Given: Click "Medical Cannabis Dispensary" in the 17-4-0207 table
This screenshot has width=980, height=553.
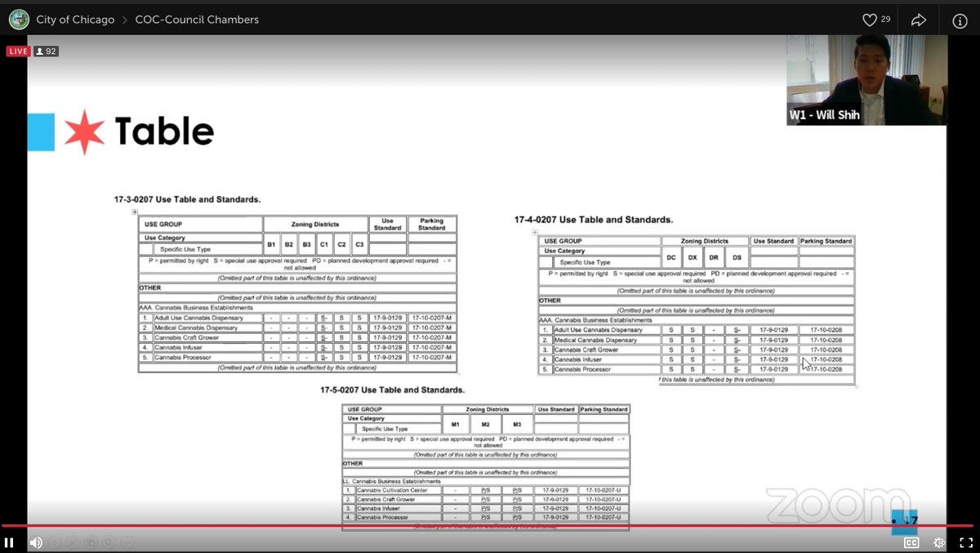Looking at the screenshot, I should 595,340.
